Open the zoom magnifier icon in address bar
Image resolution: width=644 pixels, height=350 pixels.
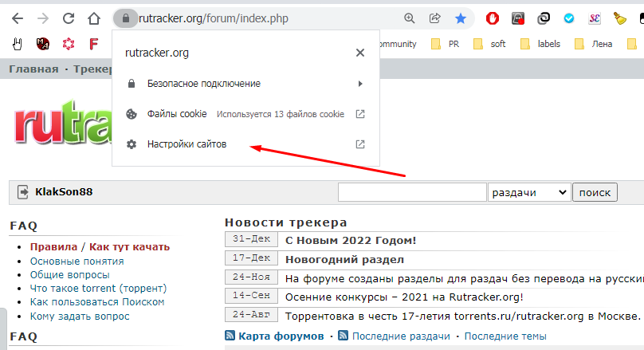coord(409,18)
